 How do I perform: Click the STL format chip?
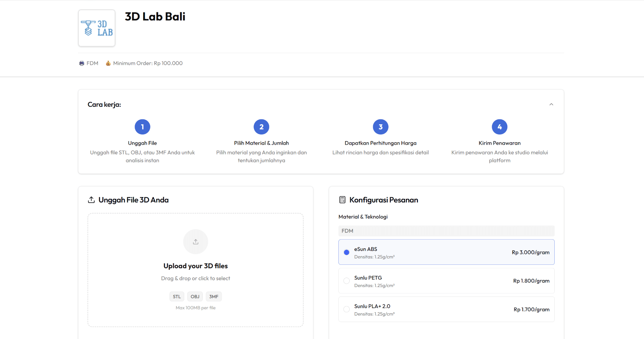pos(177,296)
